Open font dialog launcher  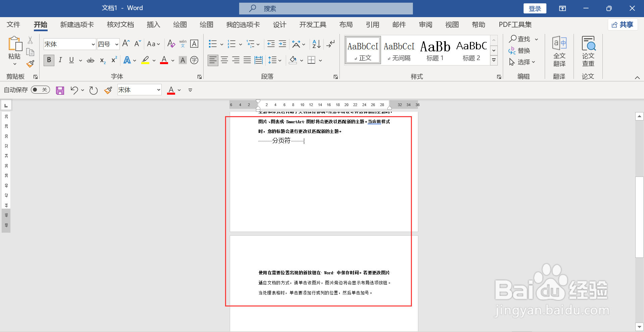[x=200, y=77]
